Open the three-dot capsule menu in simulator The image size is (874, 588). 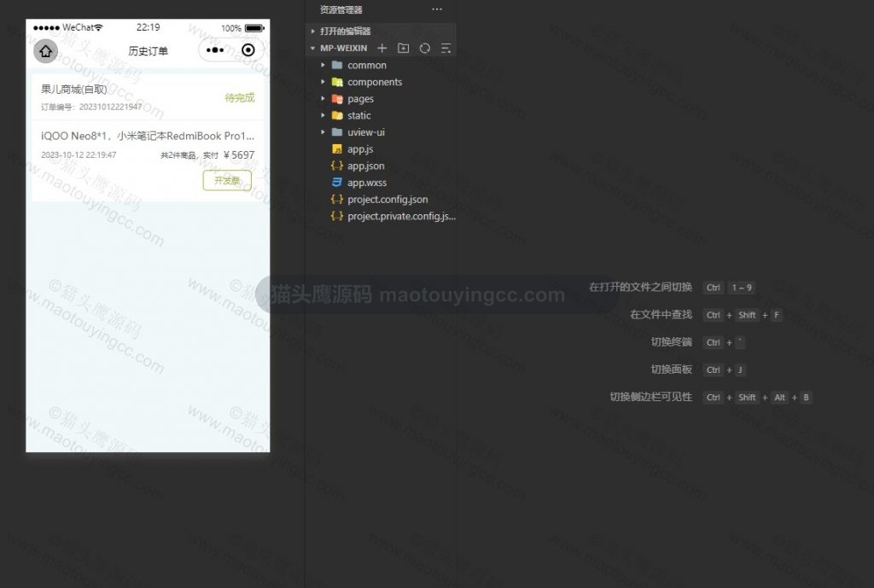pyautogui.click(x=215, y=50)
